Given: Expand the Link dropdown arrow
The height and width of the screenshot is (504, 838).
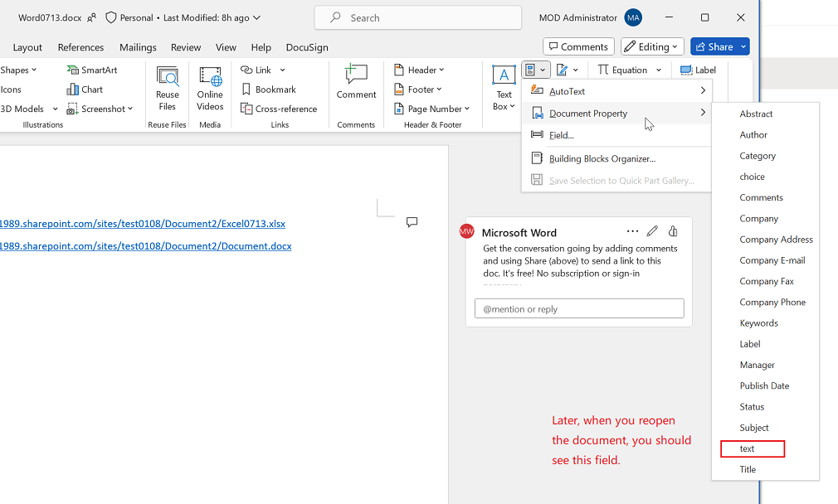Looking at the screenshot, I should 282,70.
